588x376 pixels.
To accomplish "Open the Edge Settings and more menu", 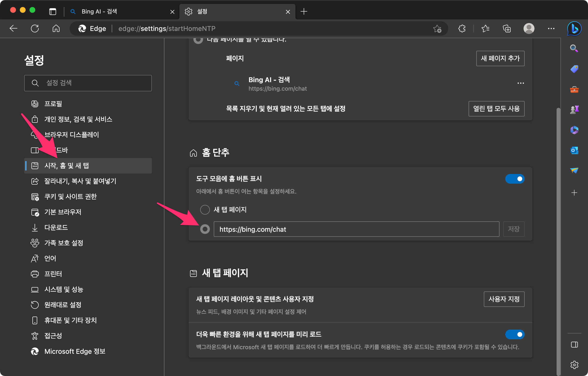I will (551, 29).
